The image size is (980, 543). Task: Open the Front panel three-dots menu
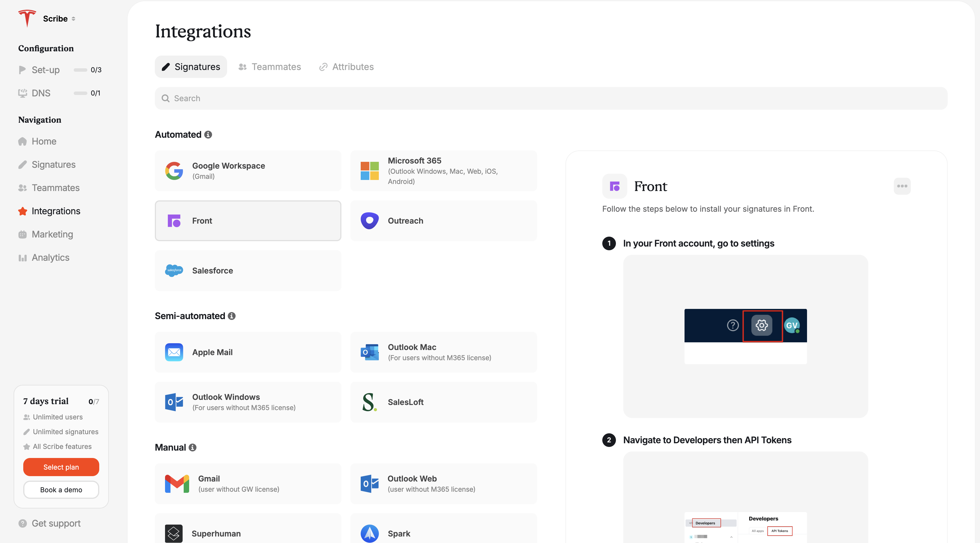[x=902, y=186]
